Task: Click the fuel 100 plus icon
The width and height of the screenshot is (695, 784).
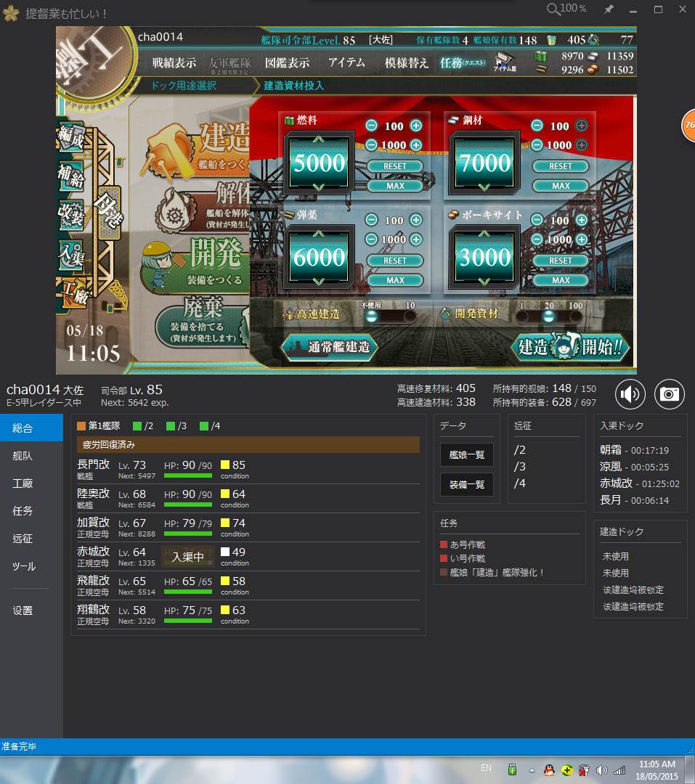Action: [416, 126]
